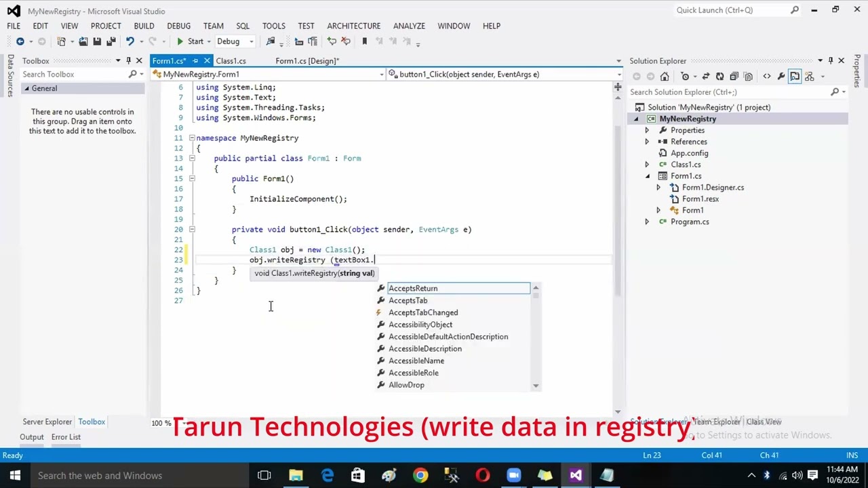Click the Home icon in Solution Explorer
The width and height of the screenshot is (868, 488).
click(x=665, y=77)
